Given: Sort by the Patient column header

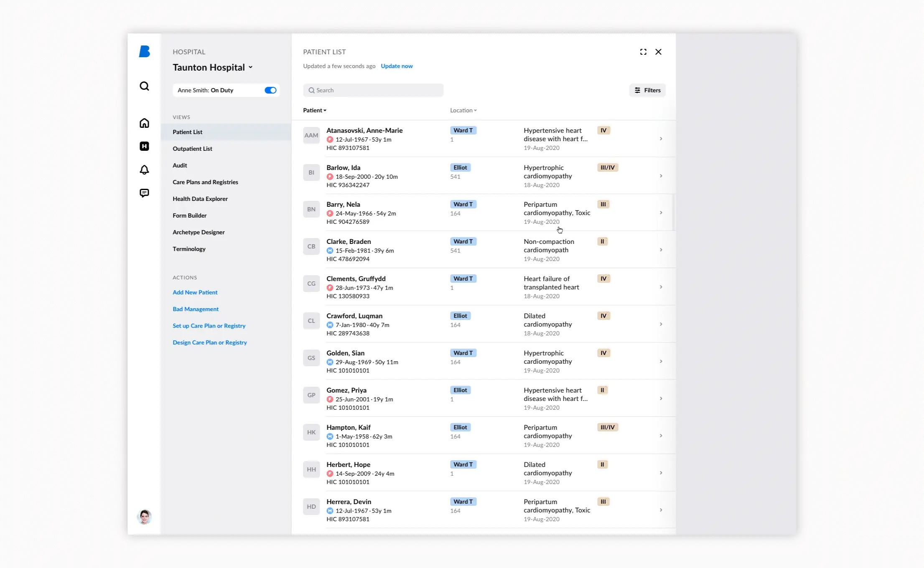Looking at the screenshot, I should 314,110.
